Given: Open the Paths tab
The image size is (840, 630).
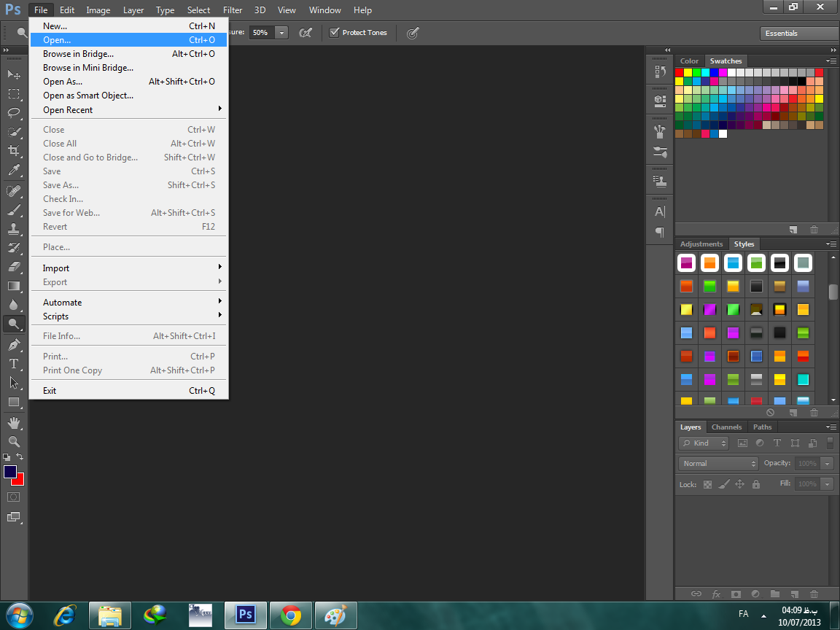Looking at the screenshot, I should point(762,427).
